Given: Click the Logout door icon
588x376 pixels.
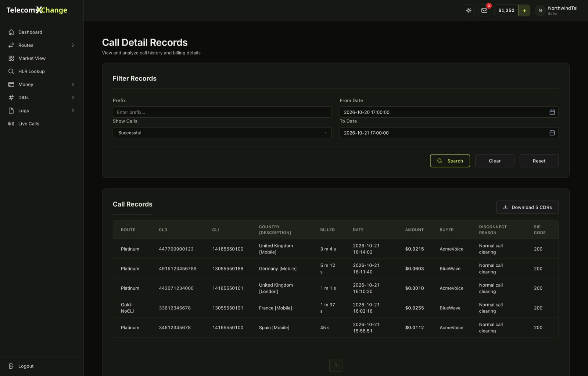Looking at the screenshot, I should (x=11, y=366).
